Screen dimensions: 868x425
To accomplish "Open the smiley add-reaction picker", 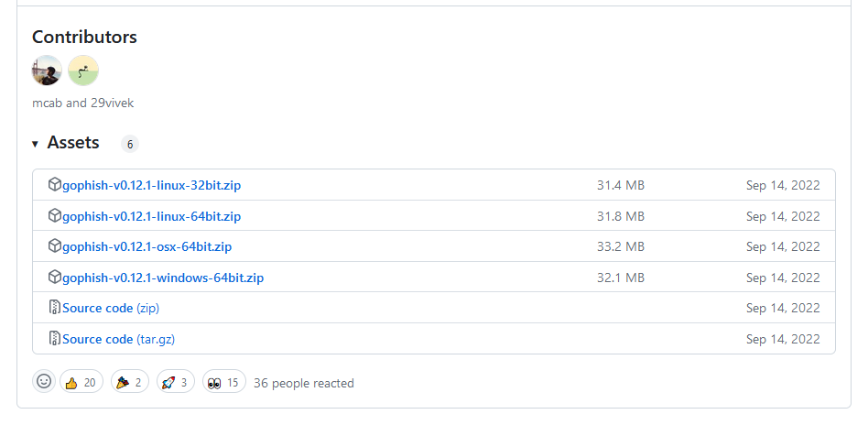I will click(x=44, y=382).
